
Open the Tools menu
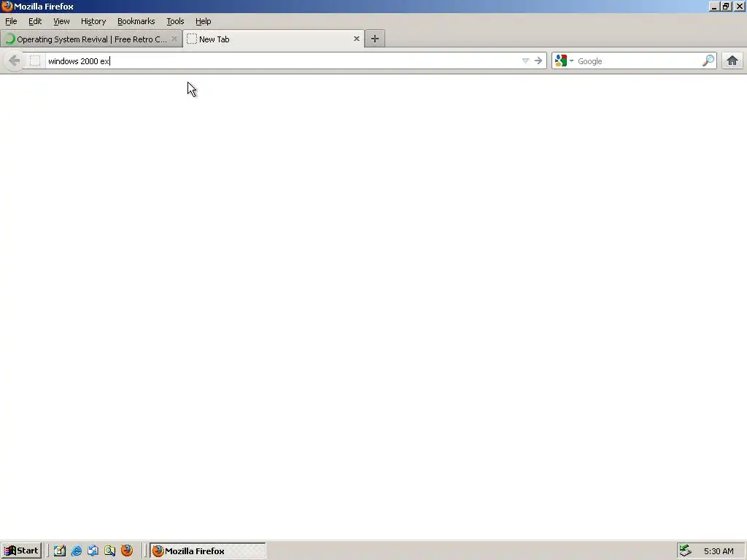pos(175,21)
